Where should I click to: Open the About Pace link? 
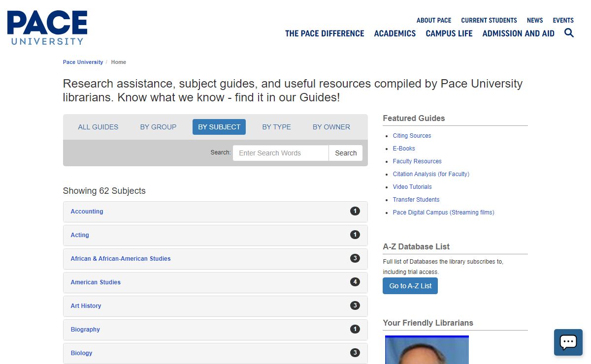pos(434,20)
